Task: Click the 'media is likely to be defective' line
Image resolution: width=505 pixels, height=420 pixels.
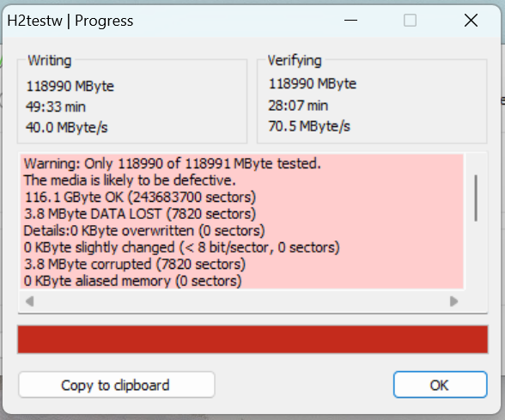Action: [130, 180]
